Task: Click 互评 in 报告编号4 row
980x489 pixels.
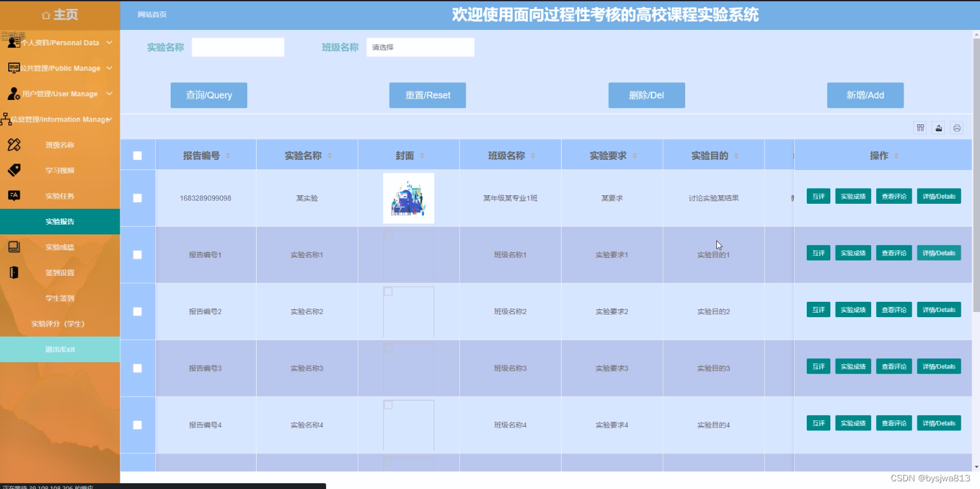Action: [818, 423]
